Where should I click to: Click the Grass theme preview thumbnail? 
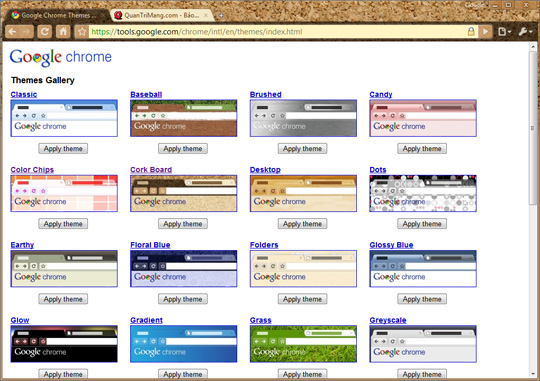coord(303,344)
